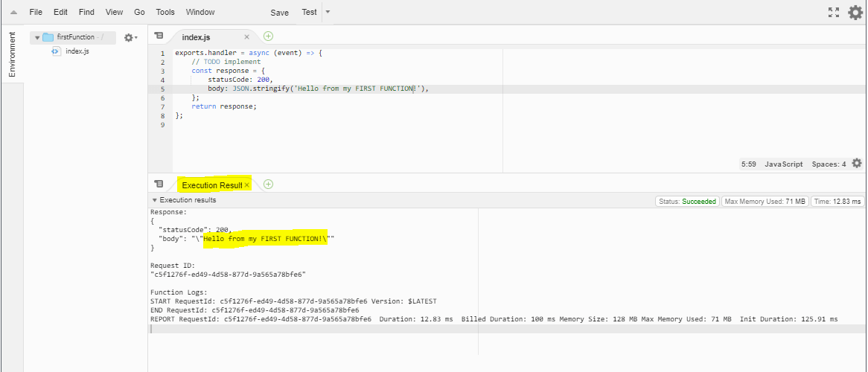
Task: Add new tab beside Execution Result
Action: pos(268,184)
